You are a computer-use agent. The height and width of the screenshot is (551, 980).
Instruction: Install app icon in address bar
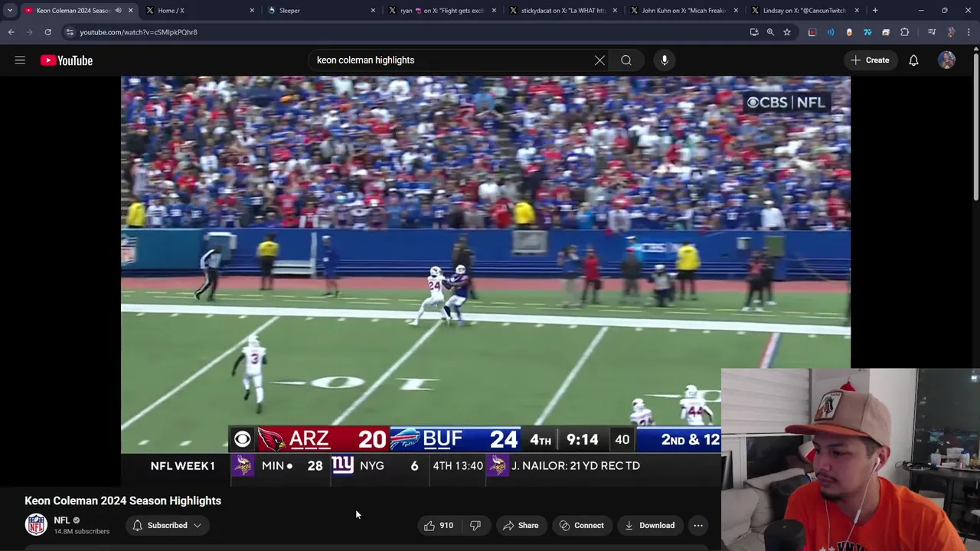coord(754,32)
